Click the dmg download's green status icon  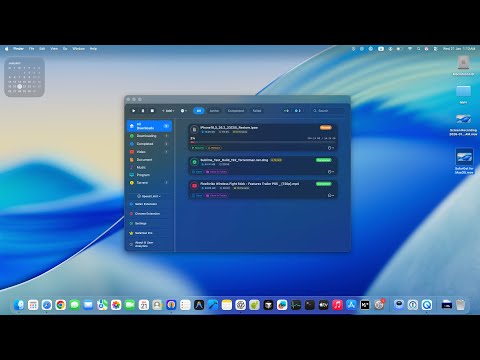point(194,162)
